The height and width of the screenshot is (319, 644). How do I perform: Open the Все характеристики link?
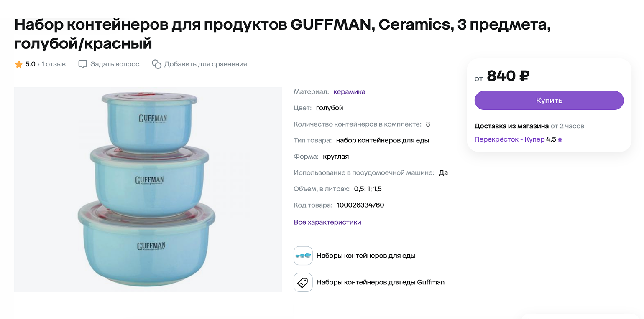[327, 222]
